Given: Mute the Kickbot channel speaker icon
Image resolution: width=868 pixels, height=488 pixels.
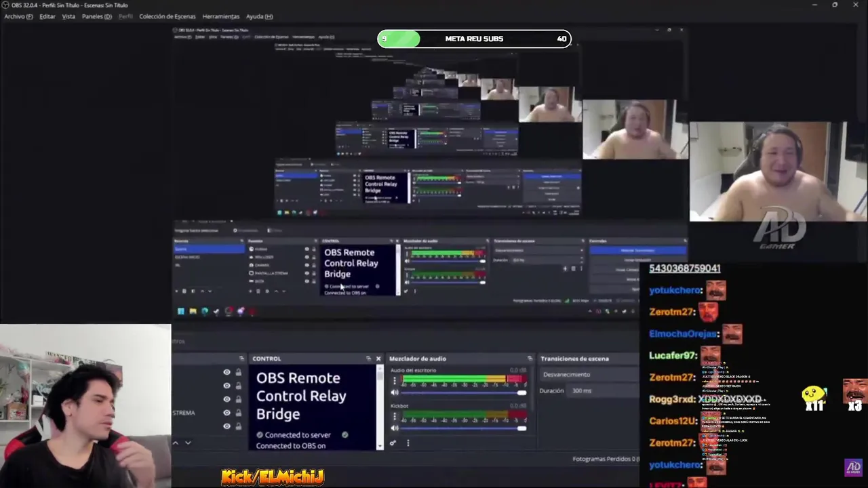Looking at the screenshot, I should coord(395,428).
